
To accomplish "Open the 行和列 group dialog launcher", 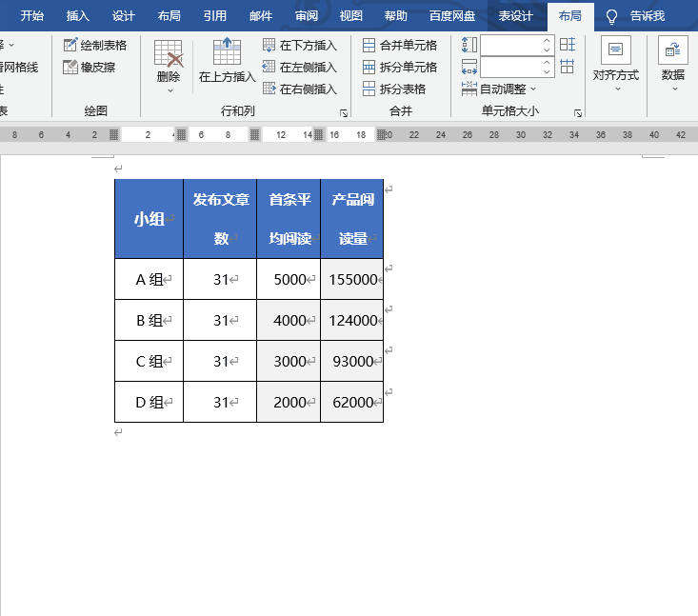I will point(344,113).
